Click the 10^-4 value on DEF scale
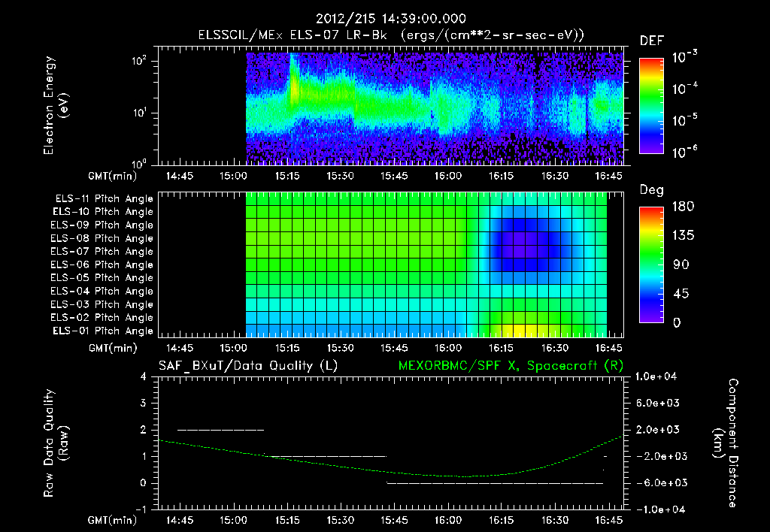 pos(684,89)
